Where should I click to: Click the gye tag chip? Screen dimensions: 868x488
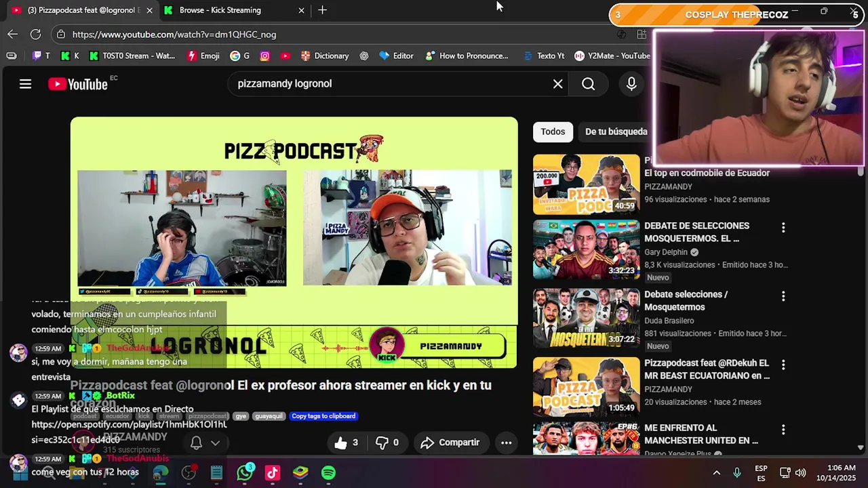pyautogui.click(x=241, y=416)
